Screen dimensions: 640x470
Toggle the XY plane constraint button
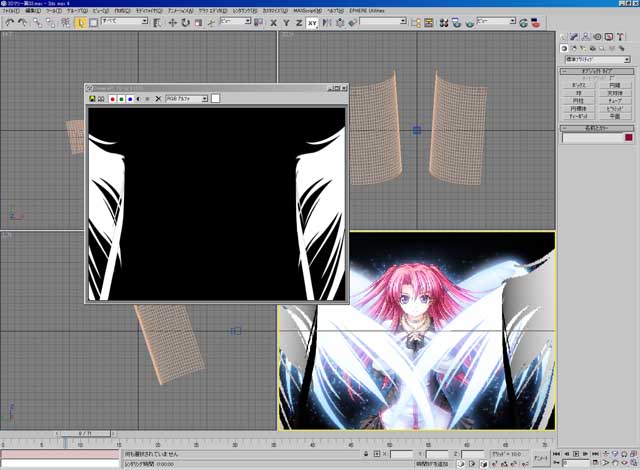312,23
